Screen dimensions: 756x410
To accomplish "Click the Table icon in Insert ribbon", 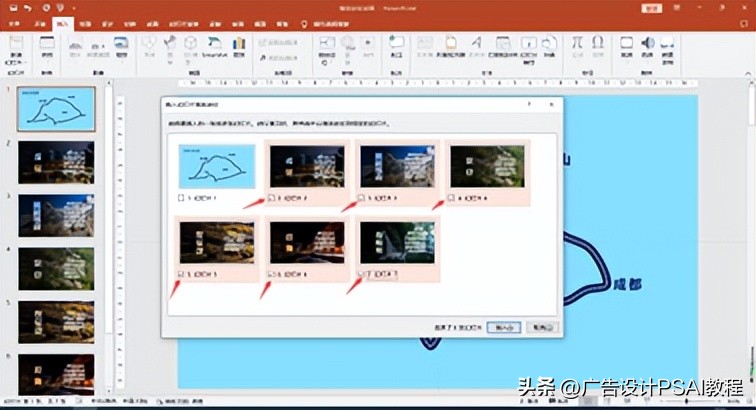I will 47,42.
